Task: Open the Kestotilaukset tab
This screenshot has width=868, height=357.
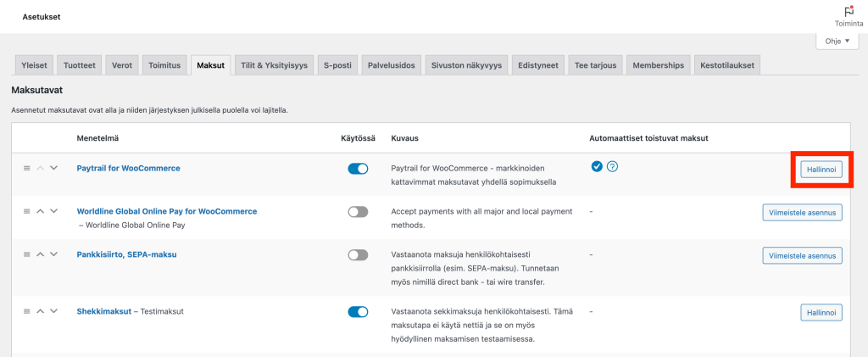Action: (x=726, y=65)
